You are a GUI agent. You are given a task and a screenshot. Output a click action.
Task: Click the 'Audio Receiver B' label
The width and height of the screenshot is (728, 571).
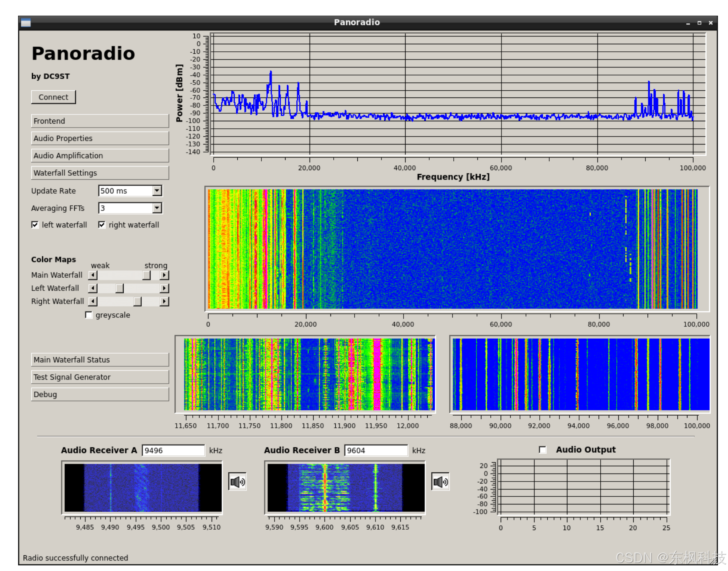tap(302, 450)
